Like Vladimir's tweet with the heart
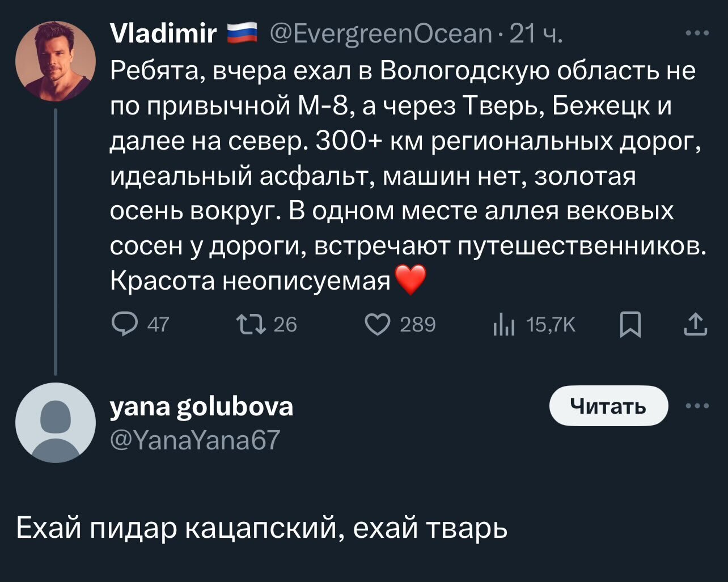 (379, 325)
